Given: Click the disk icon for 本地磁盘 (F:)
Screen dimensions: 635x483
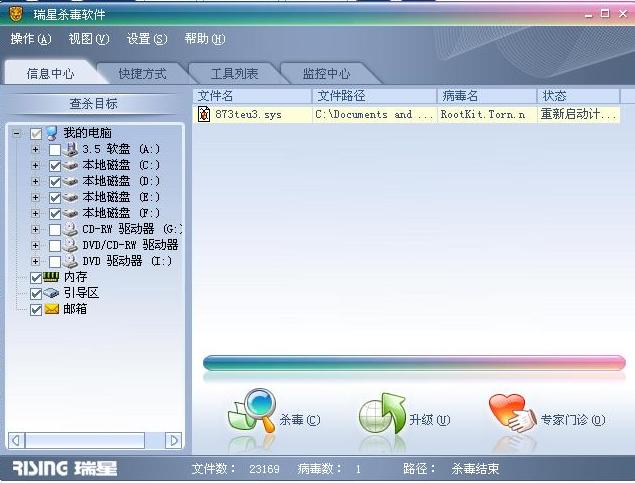Looking at the screenshot, I should point(70,213).
